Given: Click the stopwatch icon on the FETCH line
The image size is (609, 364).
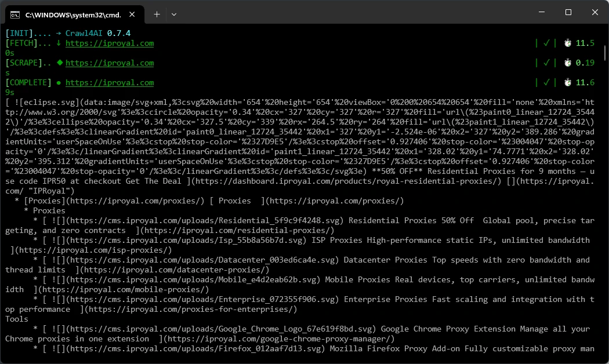Looking at the screenshot, I should click(x=567, y=43).
